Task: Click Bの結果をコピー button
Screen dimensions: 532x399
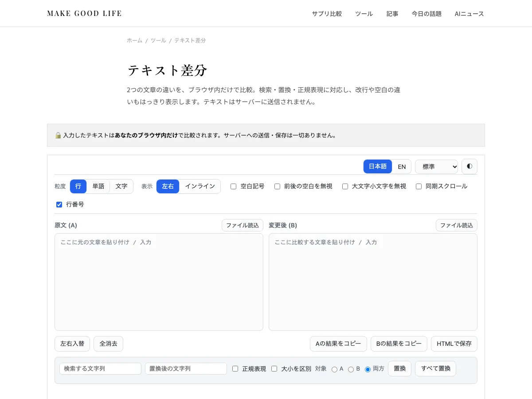Action: tap(399, 344)
